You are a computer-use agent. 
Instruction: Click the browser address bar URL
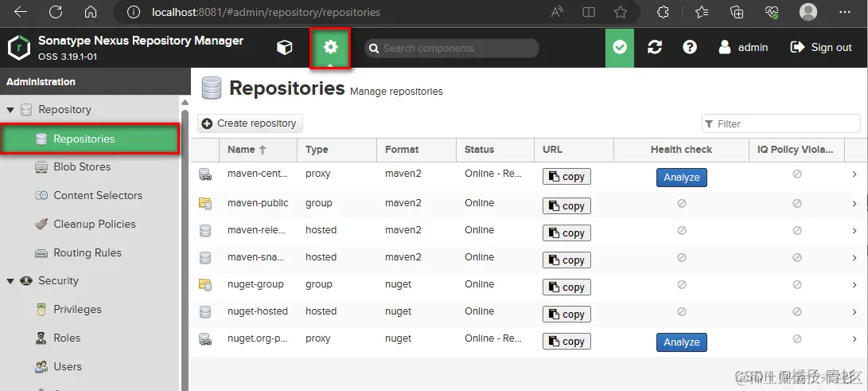[266, 12]
